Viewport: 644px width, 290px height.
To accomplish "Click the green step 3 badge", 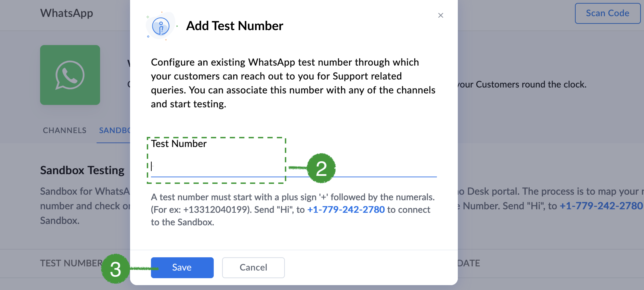I will (x=116, y=269).
